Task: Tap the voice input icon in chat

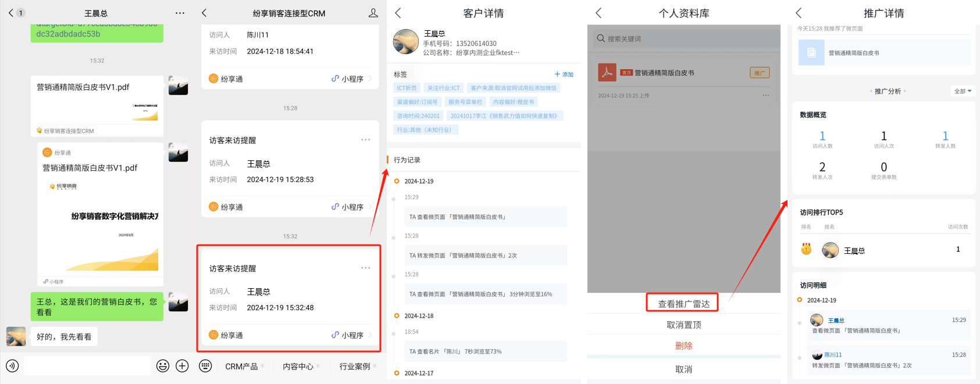Action: 12,365
